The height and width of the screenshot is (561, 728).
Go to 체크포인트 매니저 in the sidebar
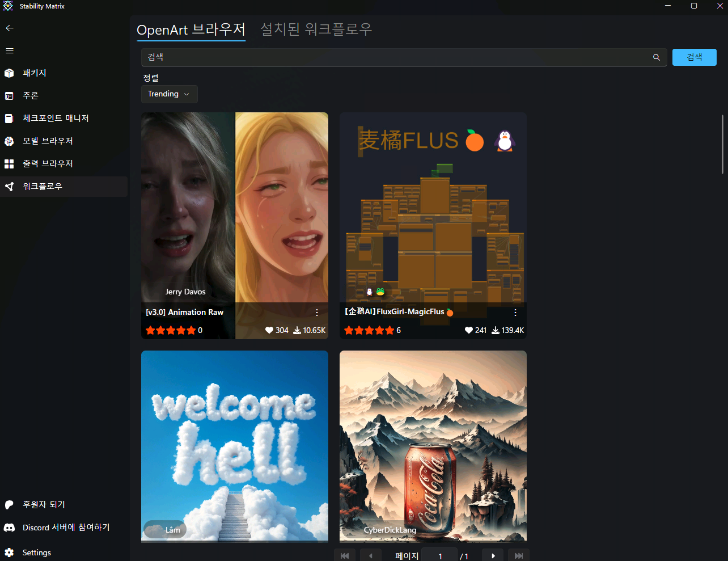tap(55, 119)
